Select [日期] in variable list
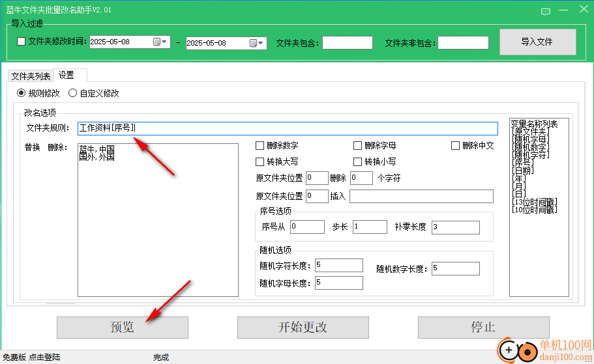 (x=522, y=170)
